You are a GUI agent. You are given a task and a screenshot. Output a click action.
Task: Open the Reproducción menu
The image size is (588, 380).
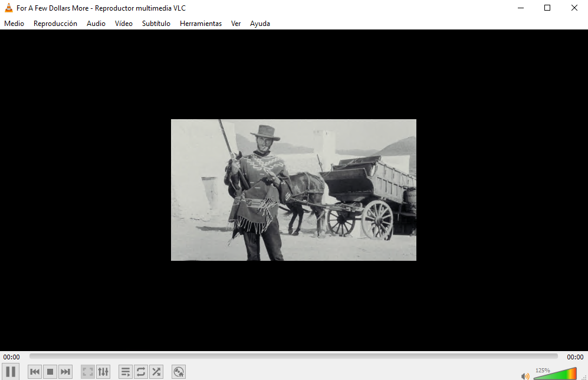[55, 23]
